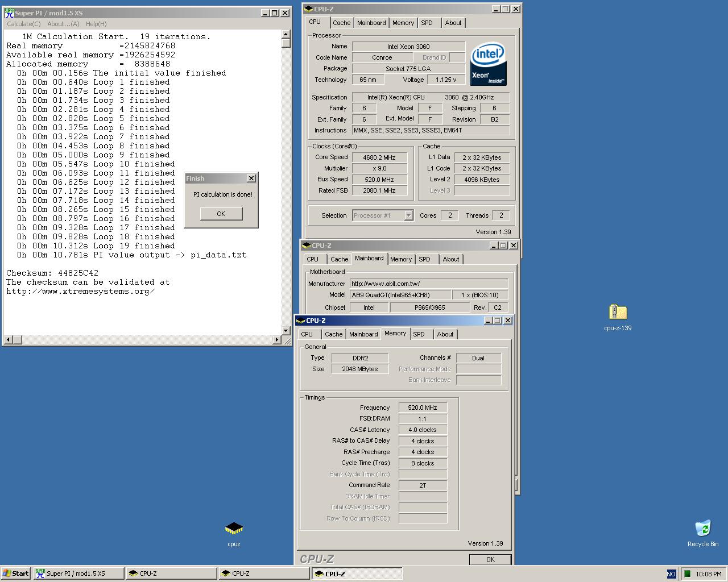Click the Super PI vertical scrollbar up arrow

click(x=286, y=35)
